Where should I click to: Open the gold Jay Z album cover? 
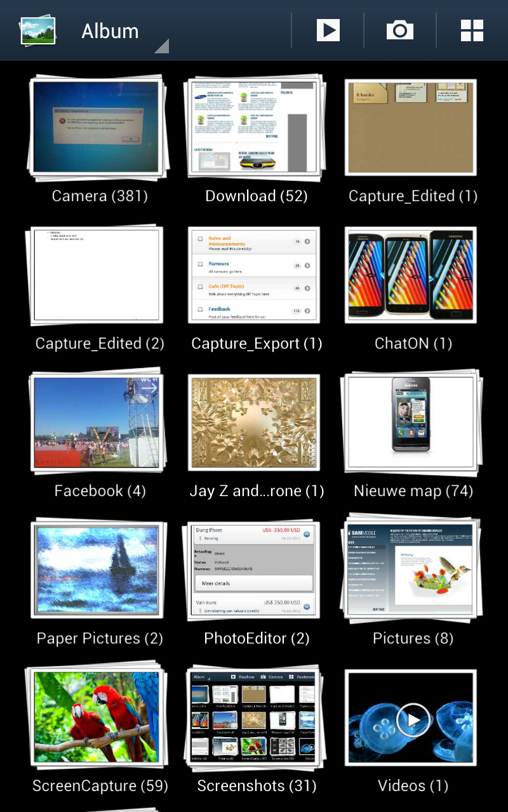pyautogui.click(x=254, y=422)
